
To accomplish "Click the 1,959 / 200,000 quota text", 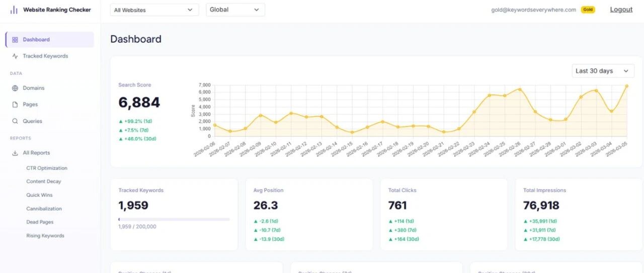I will [137, 227].
